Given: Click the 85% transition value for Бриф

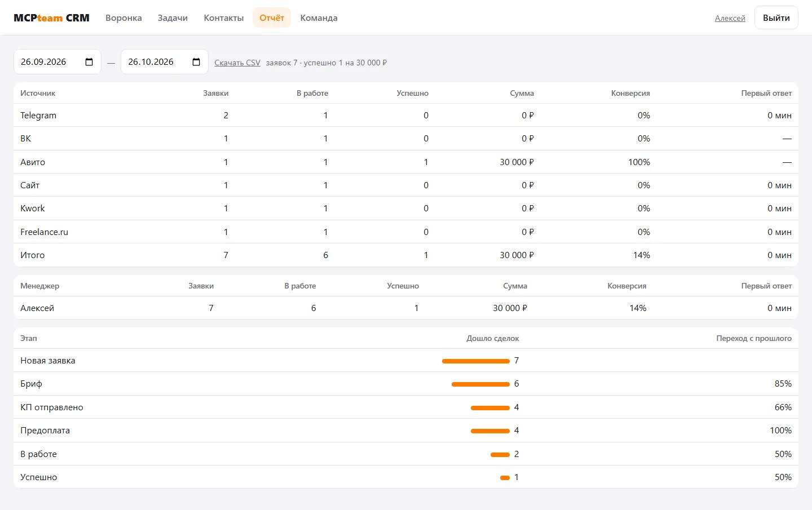Looking at the screenshot, I should 783,384.
